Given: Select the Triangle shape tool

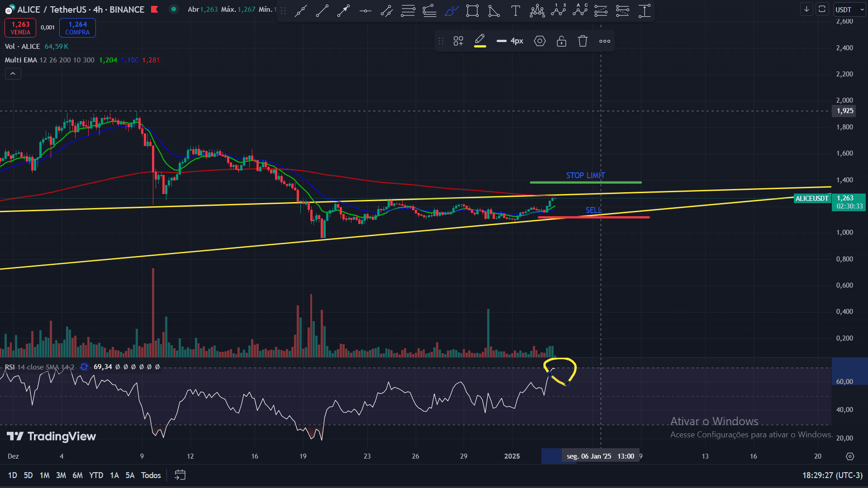Looking at the screenshot, I should pos(494,10).
